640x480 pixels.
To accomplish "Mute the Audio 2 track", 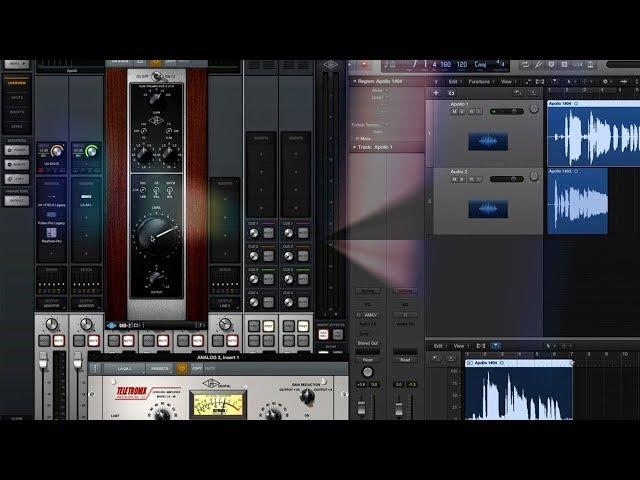I will pos(454,179).
